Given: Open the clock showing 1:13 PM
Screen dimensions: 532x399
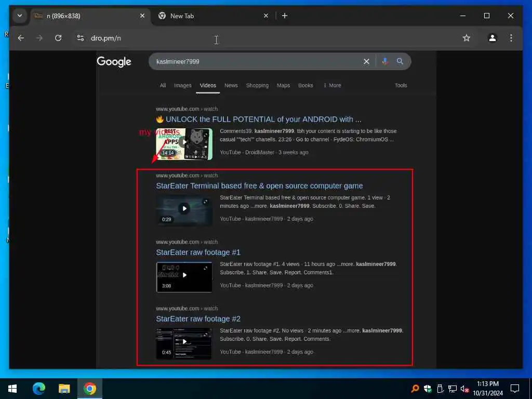Looking at the screenshot, I should pos(488,389).
